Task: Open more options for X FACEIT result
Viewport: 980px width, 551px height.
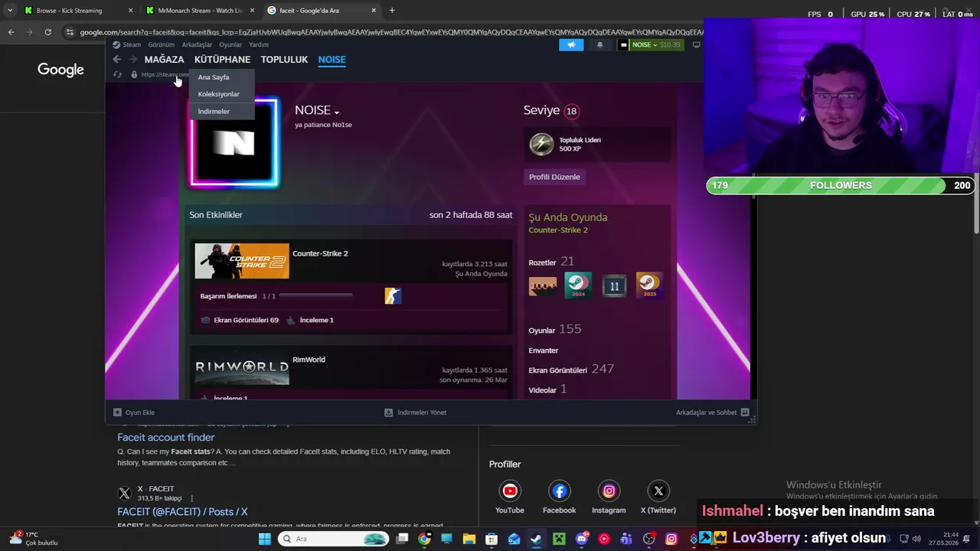Action: tap(191, 498)
